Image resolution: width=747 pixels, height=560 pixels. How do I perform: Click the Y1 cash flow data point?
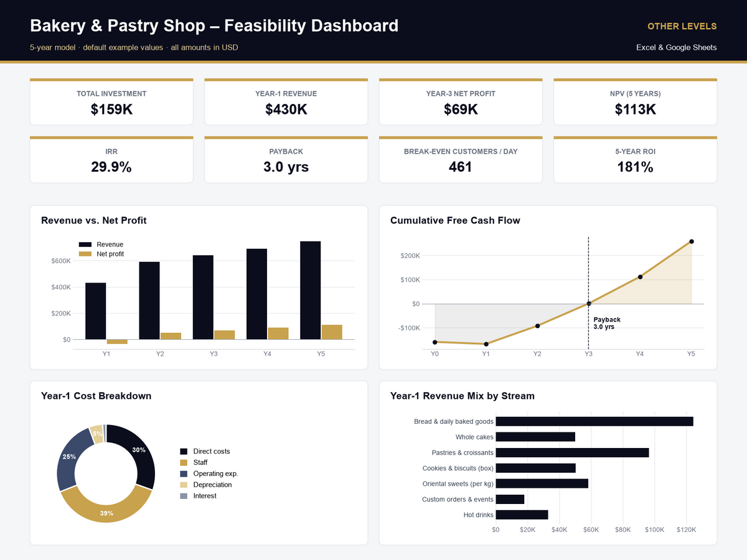point(486,344)
